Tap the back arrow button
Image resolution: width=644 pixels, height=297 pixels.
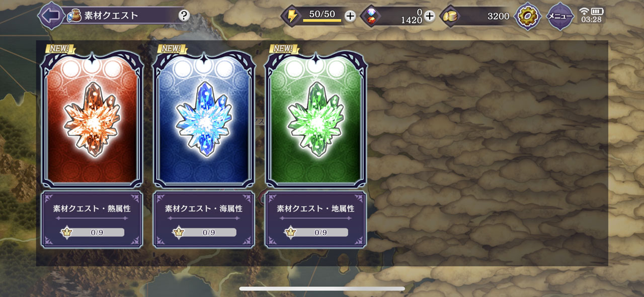coord(50,16)
